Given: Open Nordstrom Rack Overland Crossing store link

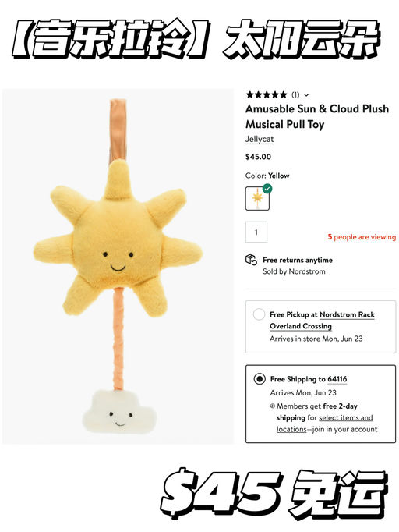Looking at the screenshot, I should 322,321.
